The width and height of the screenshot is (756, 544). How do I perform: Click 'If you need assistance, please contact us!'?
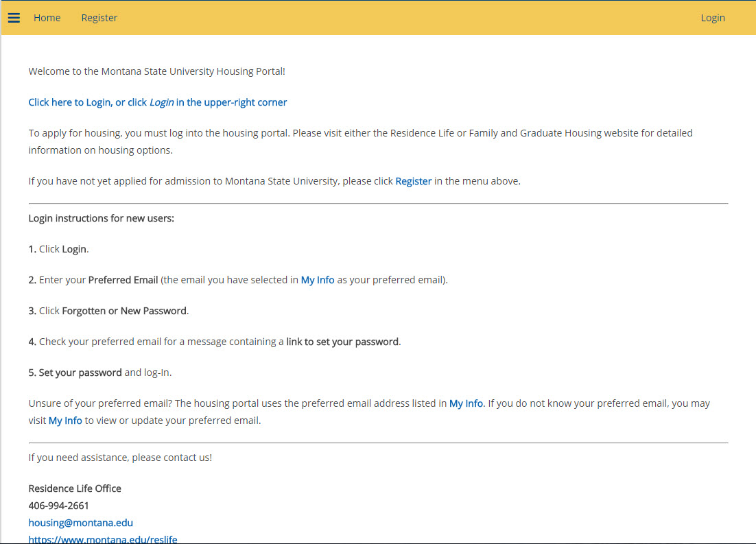click(x=120, y=458)
